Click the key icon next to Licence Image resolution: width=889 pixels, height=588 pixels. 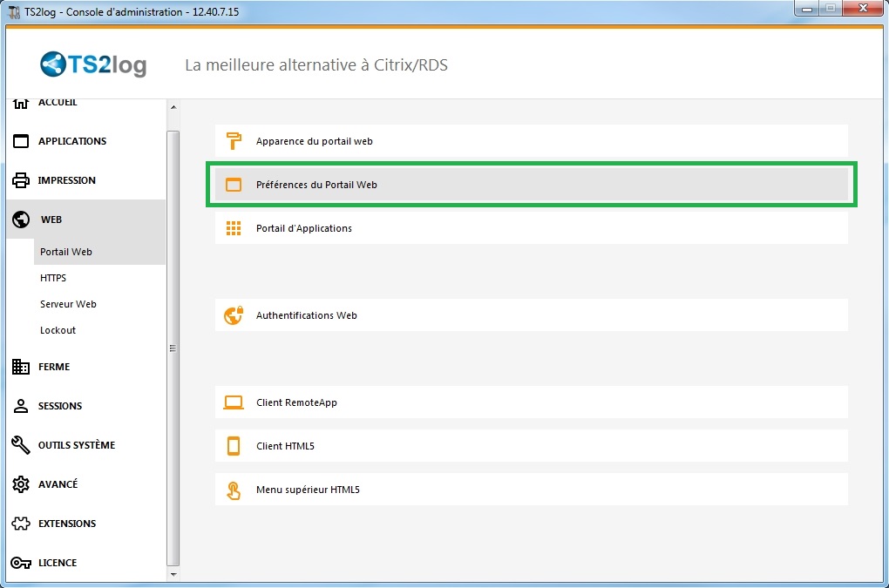pyautogui.click(x=21, y=563)
